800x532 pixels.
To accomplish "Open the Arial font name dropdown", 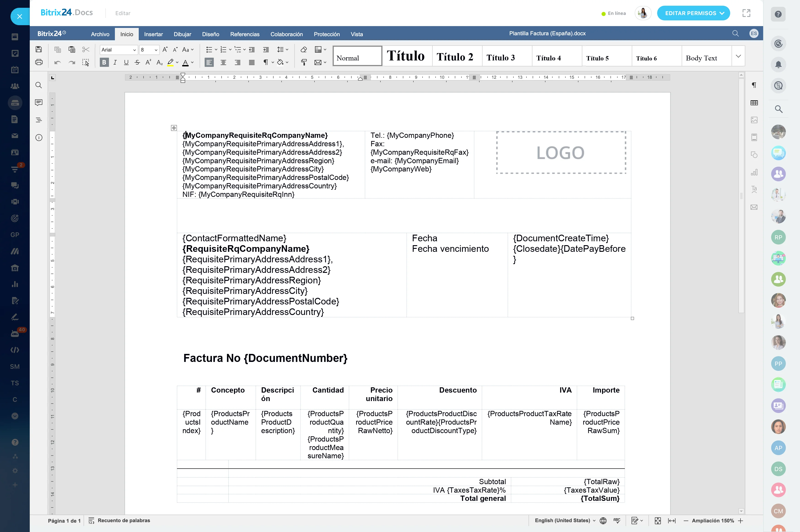I will 134,50.
